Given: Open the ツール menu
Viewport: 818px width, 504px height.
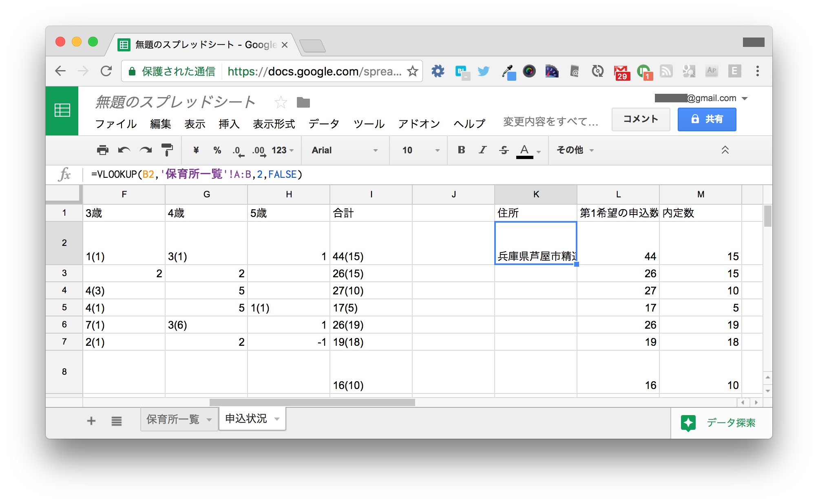Looking at the screenshot, I should 369,124.
